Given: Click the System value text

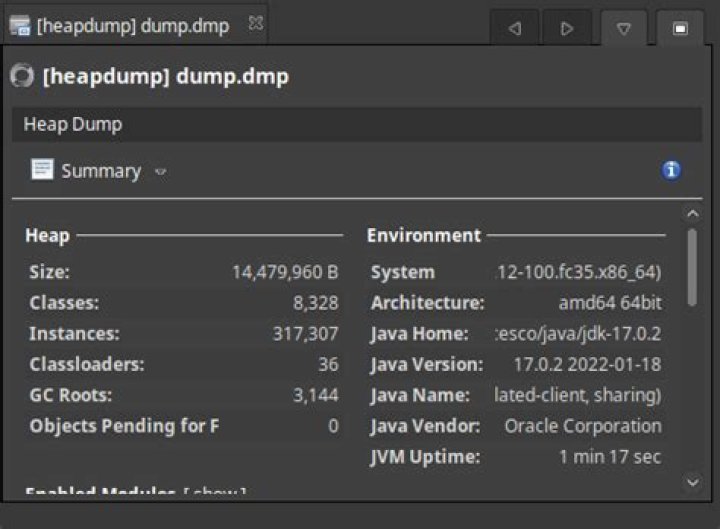Looking at the screenshot, I should tap(578, 272).
